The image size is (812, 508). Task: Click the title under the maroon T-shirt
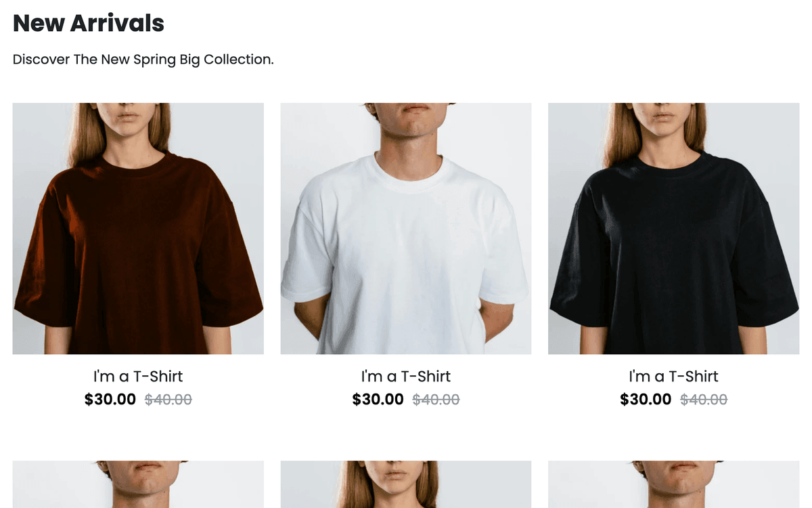click(x=138, y=377)
